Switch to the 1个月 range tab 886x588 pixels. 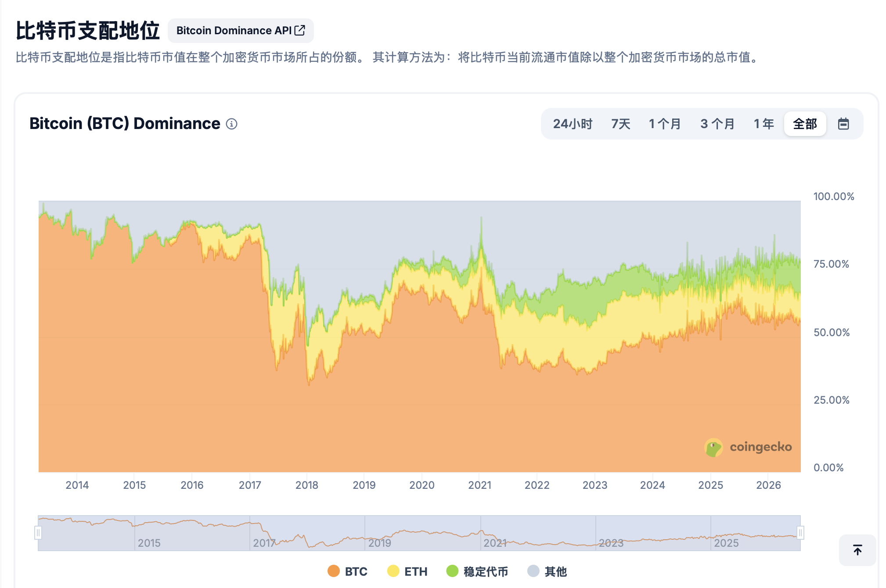coord(665,124)
